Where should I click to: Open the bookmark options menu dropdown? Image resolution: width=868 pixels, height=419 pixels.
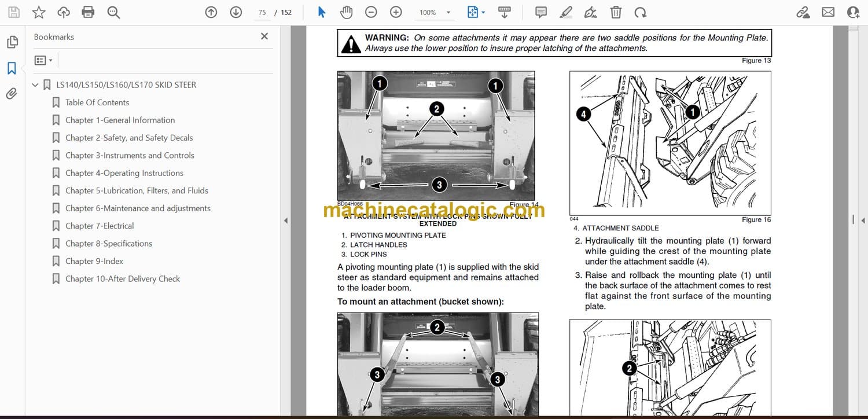(43, 60)
